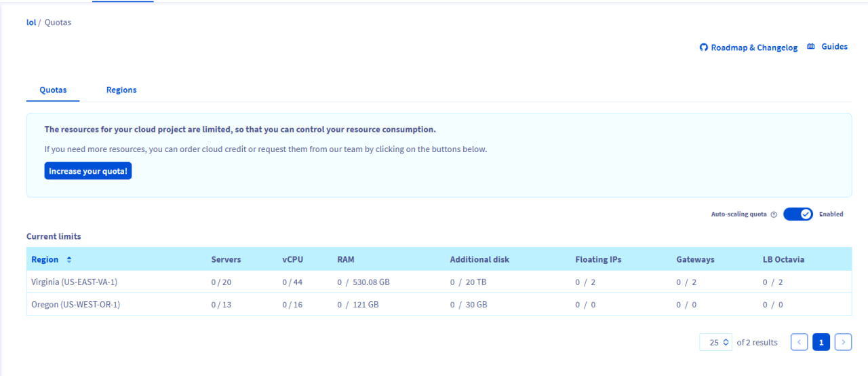Select page 1 in pagination
868x376 pixels.
pos(821,342)
